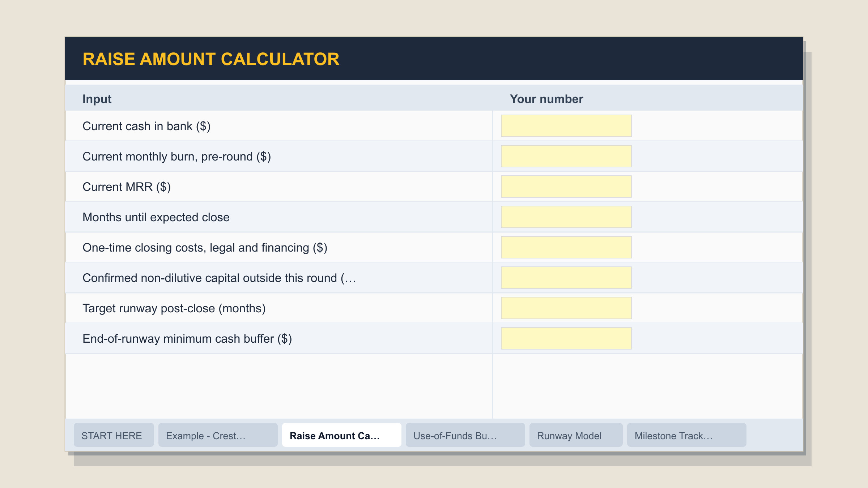This screenshot has height=488, width=868.
Task: Open the Milestone Track… tab
Action: [x=686, y=435]
